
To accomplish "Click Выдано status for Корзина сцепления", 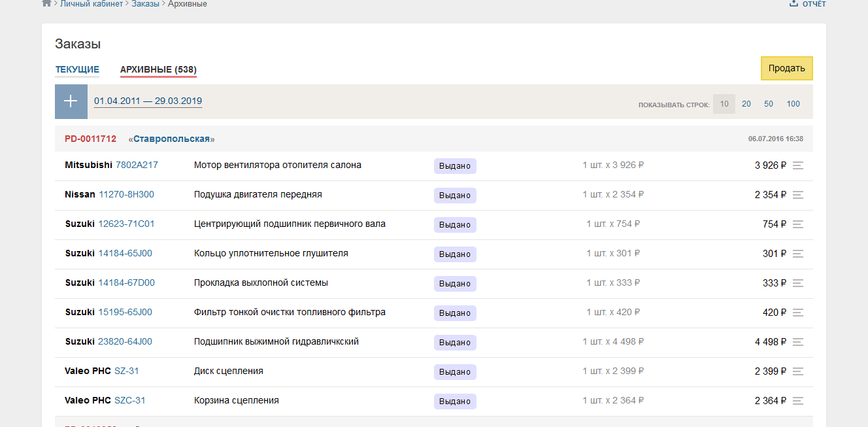I will [455, 401].
